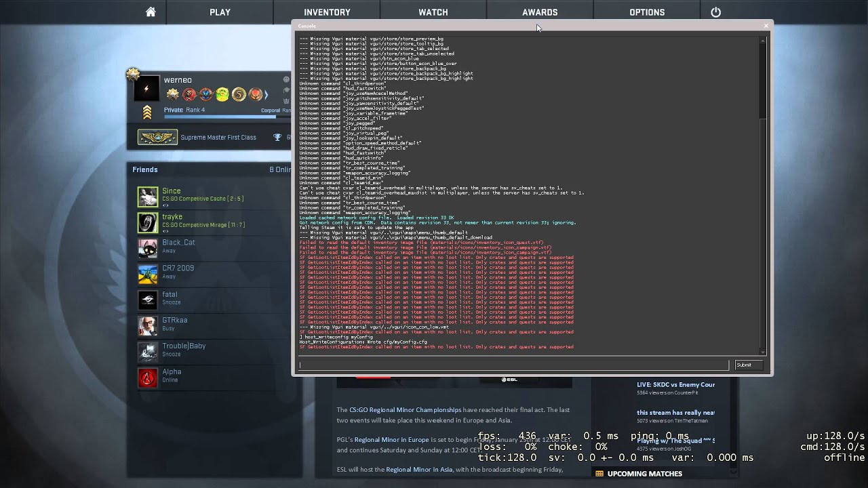The height and width of the screenshot is (488, 868).
Task: Close the Console window
Action: pyautogui.click(x=766, y=26)
